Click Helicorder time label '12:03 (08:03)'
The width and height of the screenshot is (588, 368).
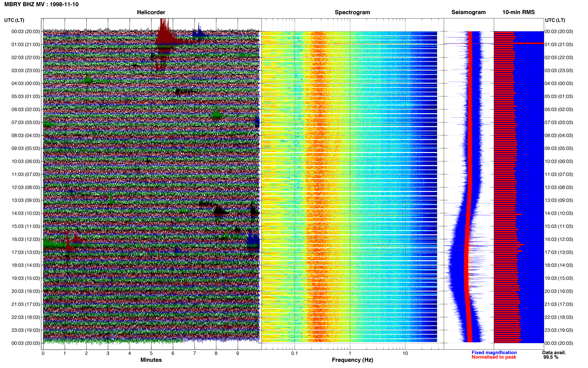point(26,187)
